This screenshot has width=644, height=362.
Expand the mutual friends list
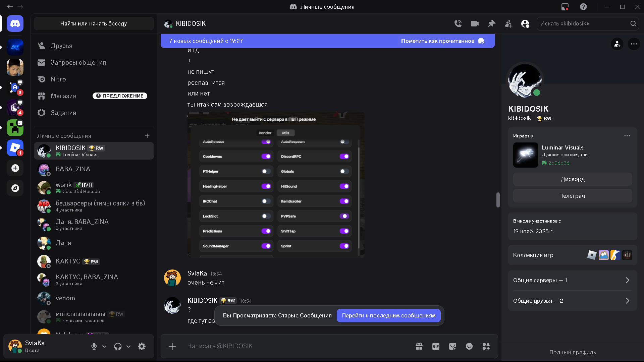click(x=573, y=301)
